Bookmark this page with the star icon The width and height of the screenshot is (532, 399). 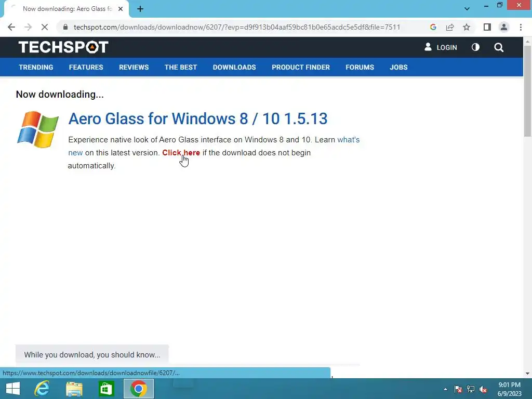click(467, 27)
